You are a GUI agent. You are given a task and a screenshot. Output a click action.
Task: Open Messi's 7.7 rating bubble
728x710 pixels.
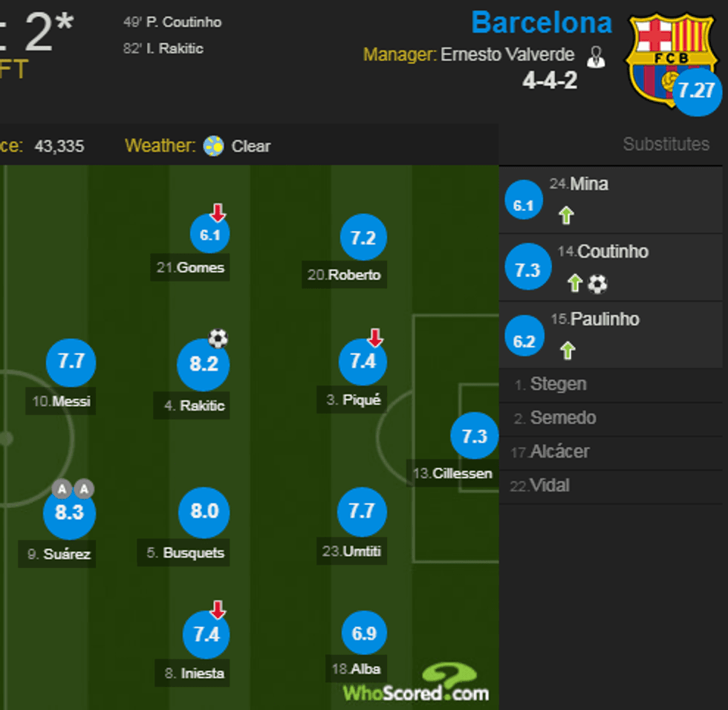(71, 362)
